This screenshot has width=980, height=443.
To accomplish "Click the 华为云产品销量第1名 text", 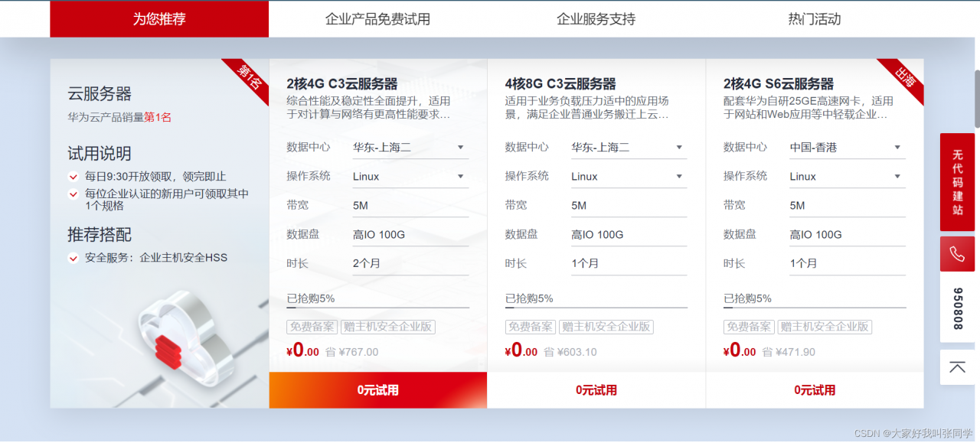I will coord(119,117).
